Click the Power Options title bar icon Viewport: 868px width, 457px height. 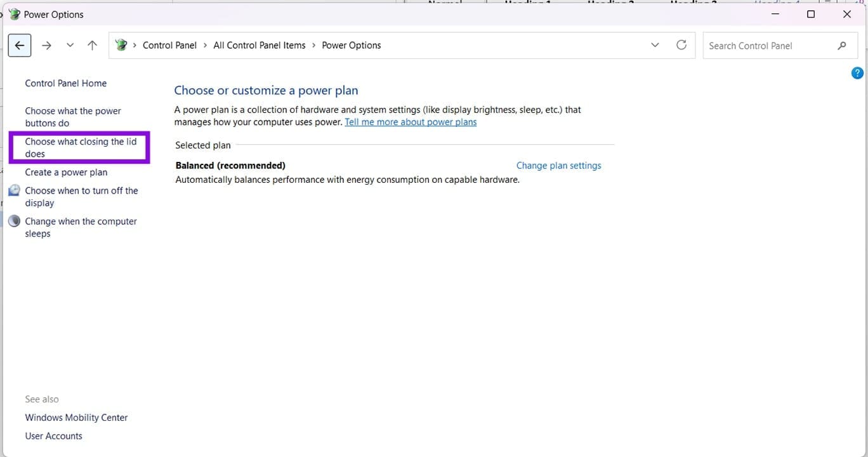pos(14,14)
